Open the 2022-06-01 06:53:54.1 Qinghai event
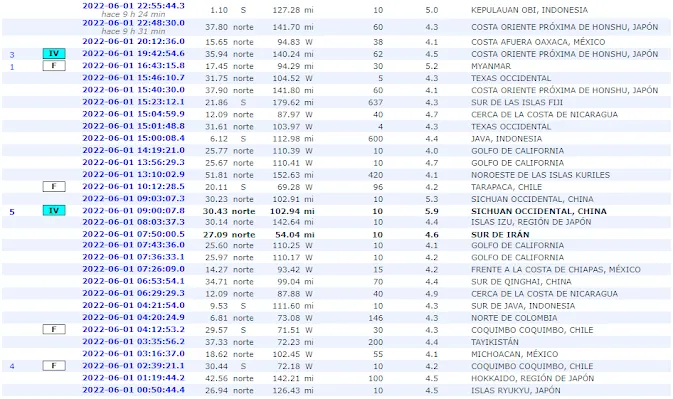The image size is (673, 399). pyautogui.click(x=133, y=281)
